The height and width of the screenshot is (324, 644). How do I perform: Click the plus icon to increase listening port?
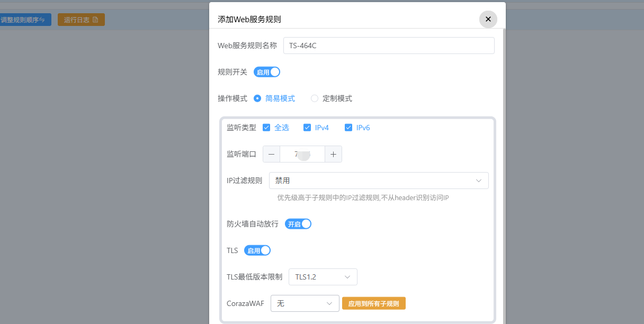coord(333,154)
